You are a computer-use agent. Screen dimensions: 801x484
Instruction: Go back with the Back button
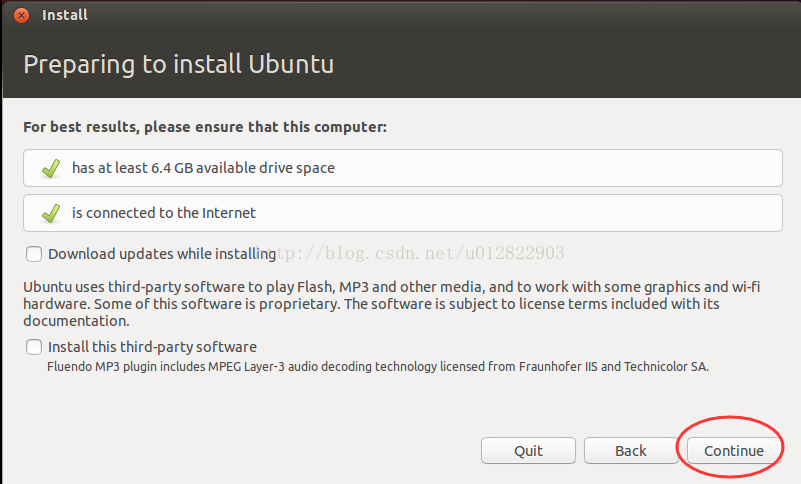point(630,451)
